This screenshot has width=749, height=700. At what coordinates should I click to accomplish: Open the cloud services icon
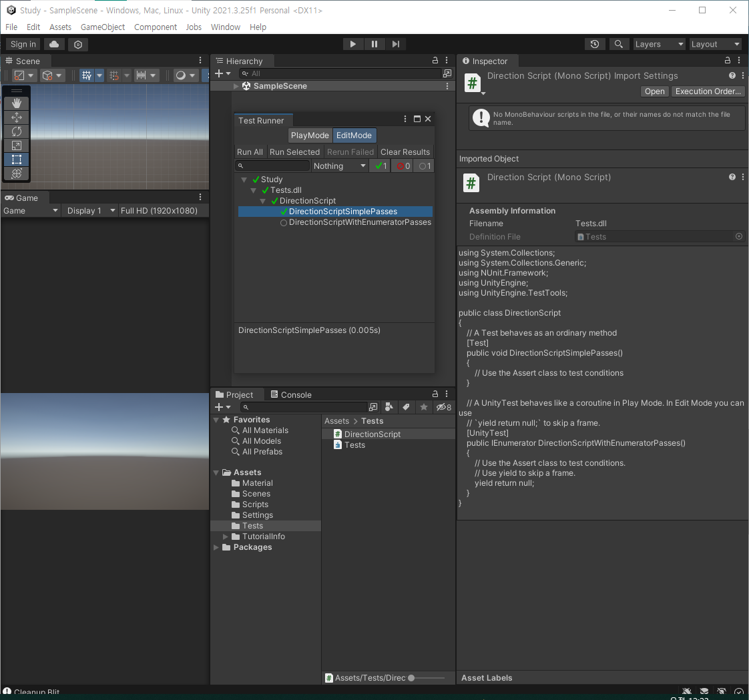pos(55,45)
